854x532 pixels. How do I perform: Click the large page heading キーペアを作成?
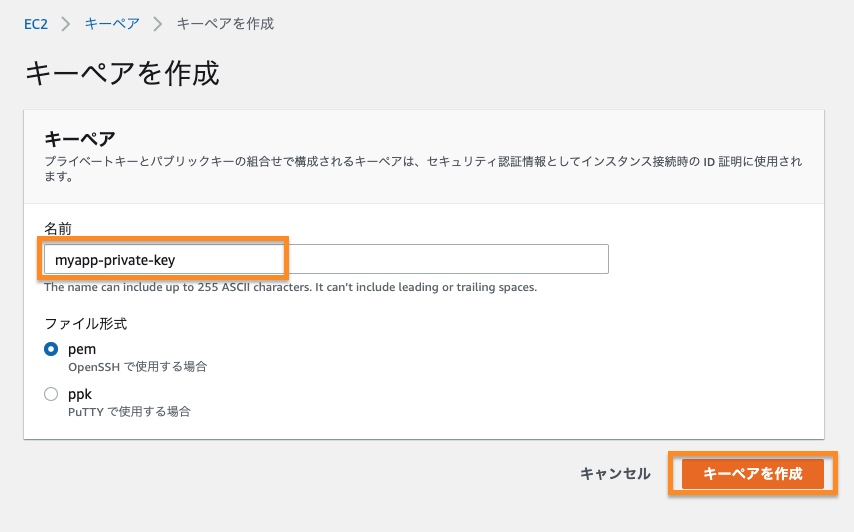point(121,74)
